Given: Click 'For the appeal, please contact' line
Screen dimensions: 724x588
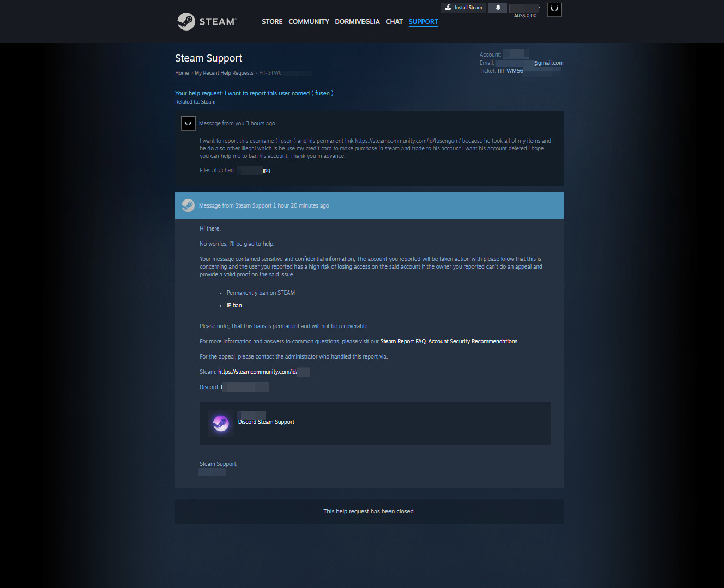Looking at the screenshot, I should pos(293,357).
